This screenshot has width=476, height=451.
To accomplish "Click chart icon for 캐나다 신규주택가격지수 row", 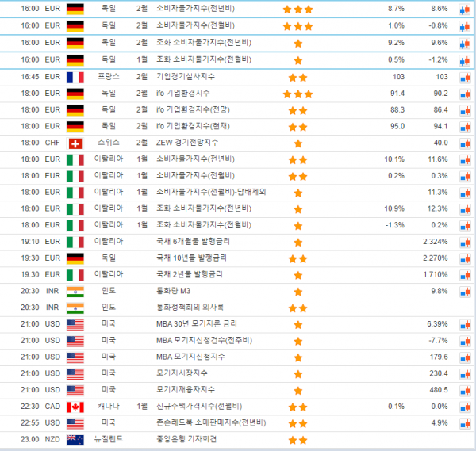I will click(464, 407).
